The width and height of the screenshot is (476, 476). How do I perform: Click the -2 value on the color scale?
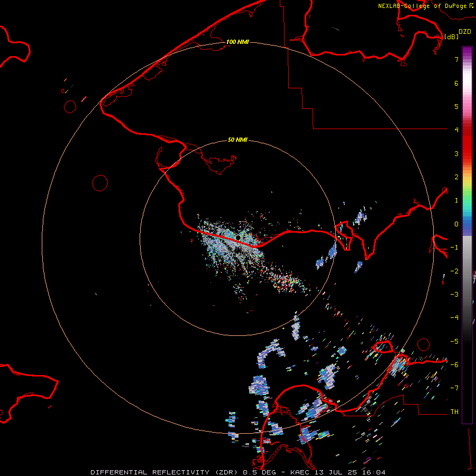454,271
